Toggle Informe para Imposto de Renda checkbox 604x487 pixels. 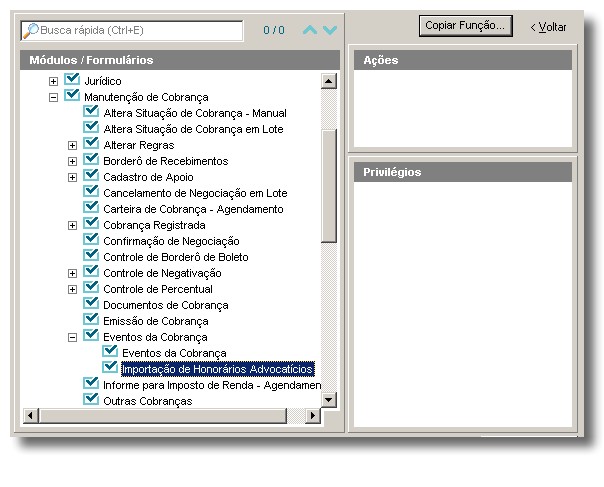[x=91, y=383]
